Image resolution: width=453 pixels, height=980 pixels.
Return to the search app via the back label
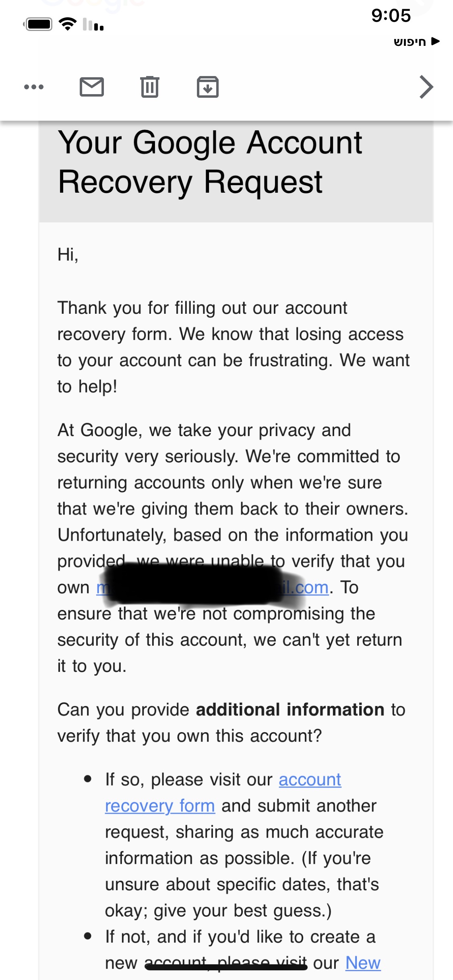pos(416,41)
